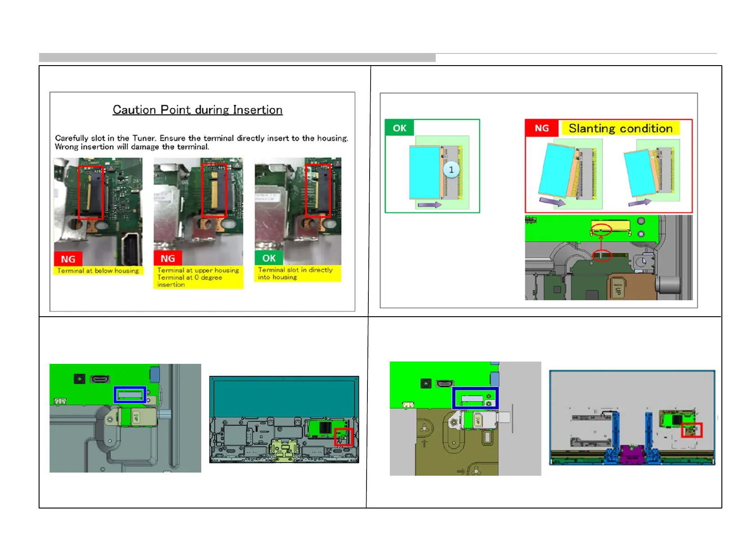Click the red NG label beside Slanting condition
The height and width of the screenshot is (535, 756).
coord(542,128)
